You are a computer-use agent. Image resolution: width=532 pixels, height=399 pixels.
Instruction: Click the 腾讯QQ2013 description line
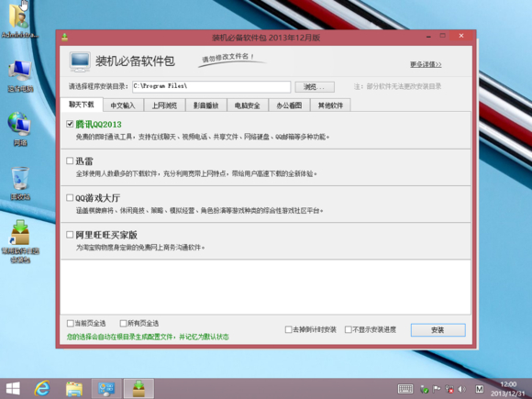tap(203, 137)
